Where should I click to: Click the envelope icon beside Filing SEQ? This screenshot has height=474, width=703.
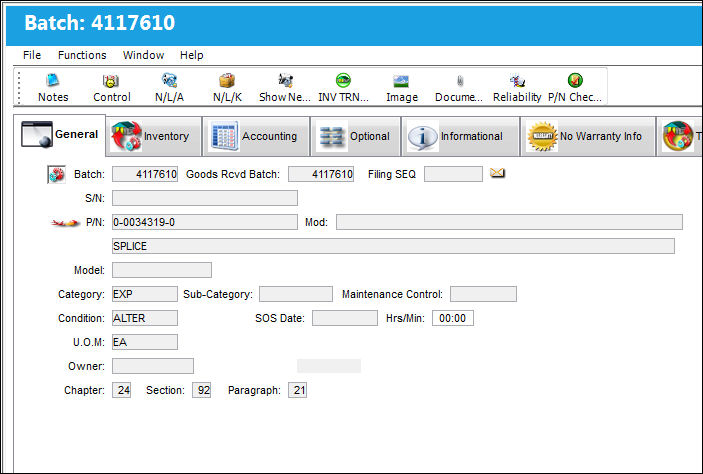pyautogui.click(x=497, y=173)
